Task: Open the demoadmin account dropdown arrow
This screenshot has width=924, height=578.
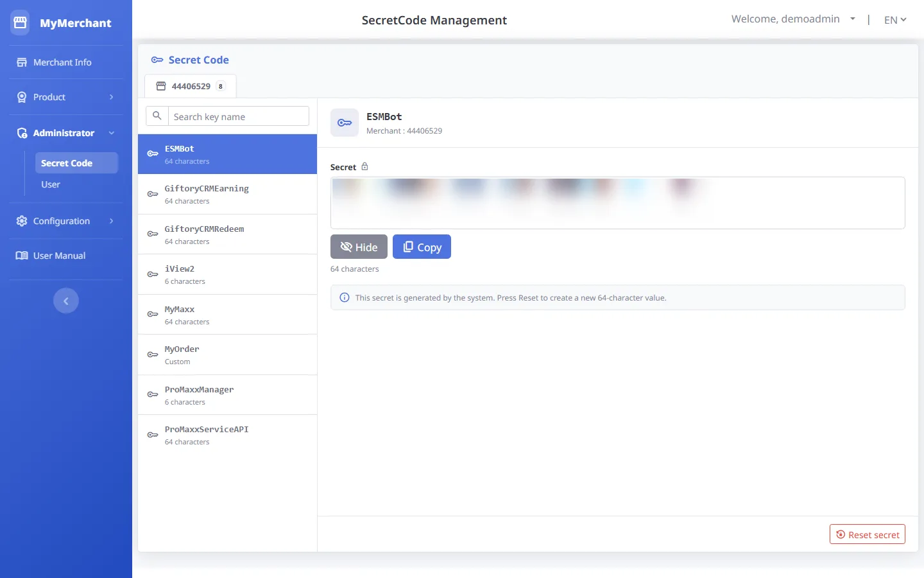Action: pos(853,19)
